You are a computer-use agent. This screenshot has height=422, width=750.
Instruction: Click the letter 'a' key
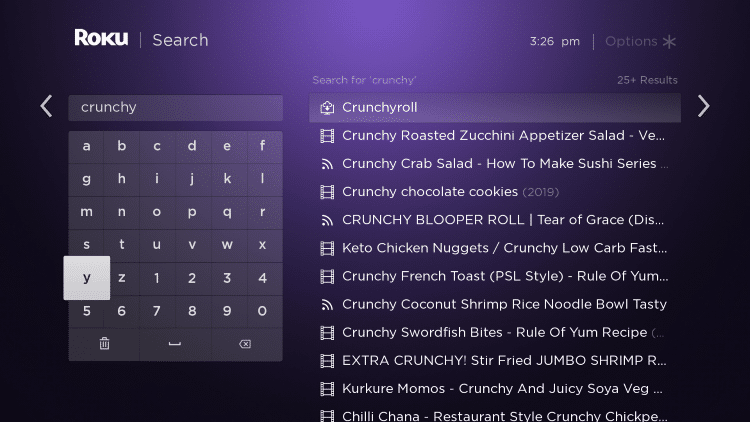(86, 146)
